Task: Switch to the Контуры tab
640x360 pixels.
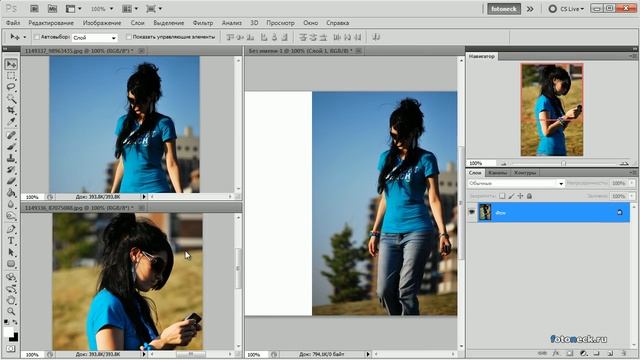Action: click(x=525, y=173)
